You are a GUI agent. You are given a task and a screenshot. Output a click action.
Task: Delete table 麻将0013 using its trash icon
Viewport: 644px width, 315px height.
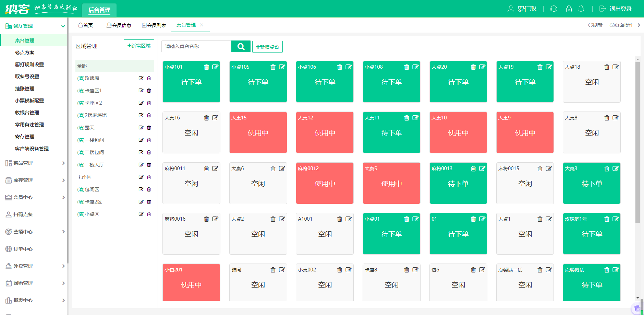[x=473, y=168]
